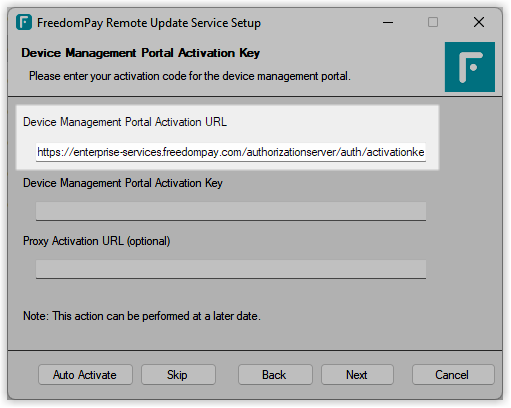Focus the Device Management Portal Activation Key field
This screenshot has height=408, width=511.
click(231, 211)
